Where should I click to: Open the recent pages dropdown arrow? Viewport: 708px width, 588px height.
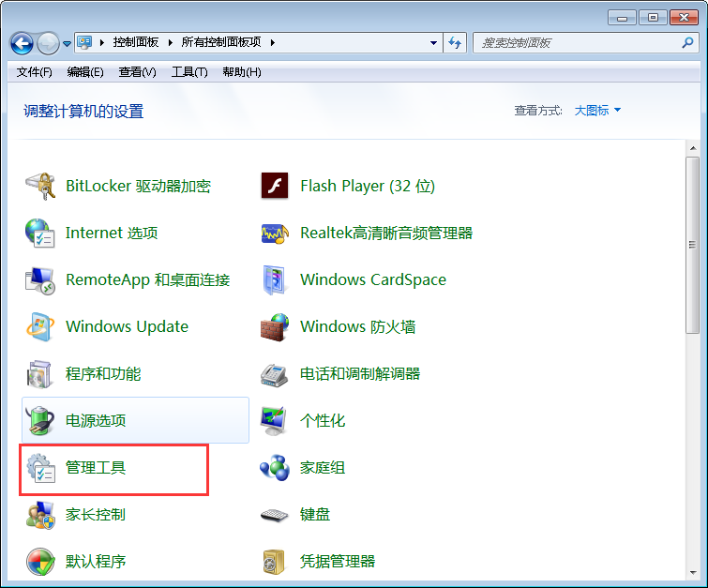click(x=67, y=44)
